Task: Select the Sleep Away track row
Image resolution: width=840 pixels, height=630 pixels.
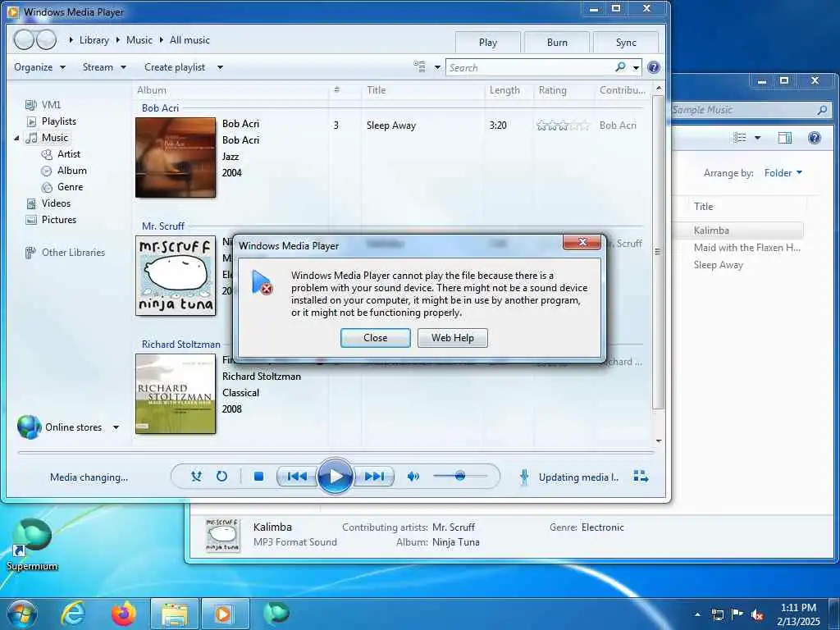Action: pos(487,126)
